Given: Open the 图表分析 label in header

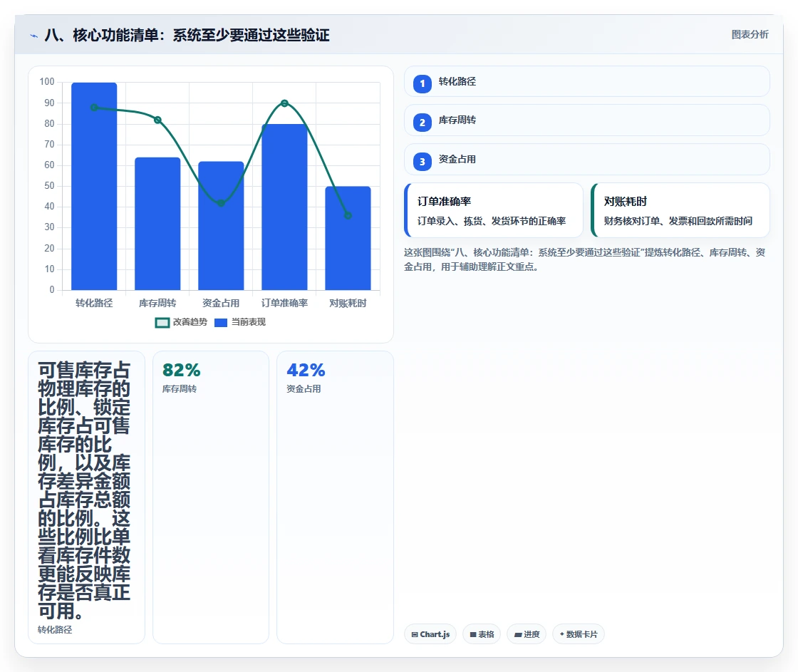Looking at the screenshot, I should click(x=750, y=35).
